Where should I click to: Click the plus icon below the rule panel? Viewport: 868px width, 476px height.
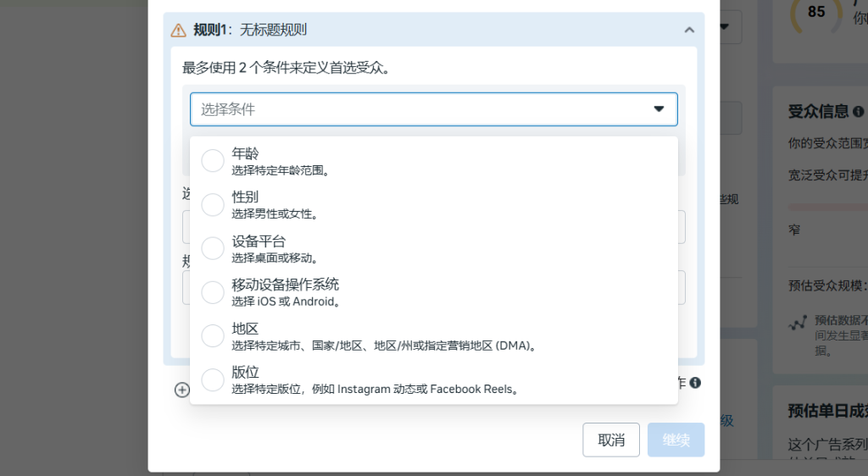click(182, 390)
